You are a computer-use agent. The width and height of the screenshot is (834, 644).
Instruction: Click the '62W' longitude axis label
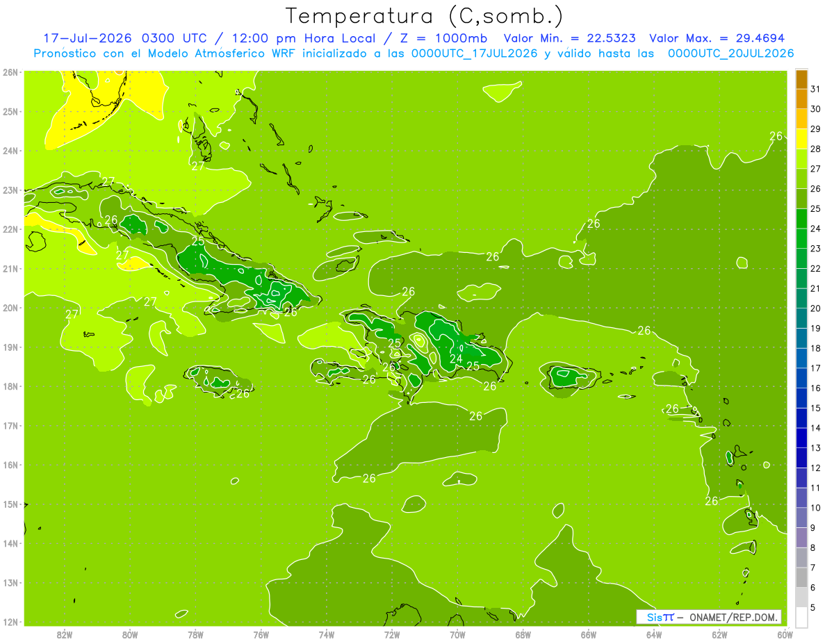(719, 634)
